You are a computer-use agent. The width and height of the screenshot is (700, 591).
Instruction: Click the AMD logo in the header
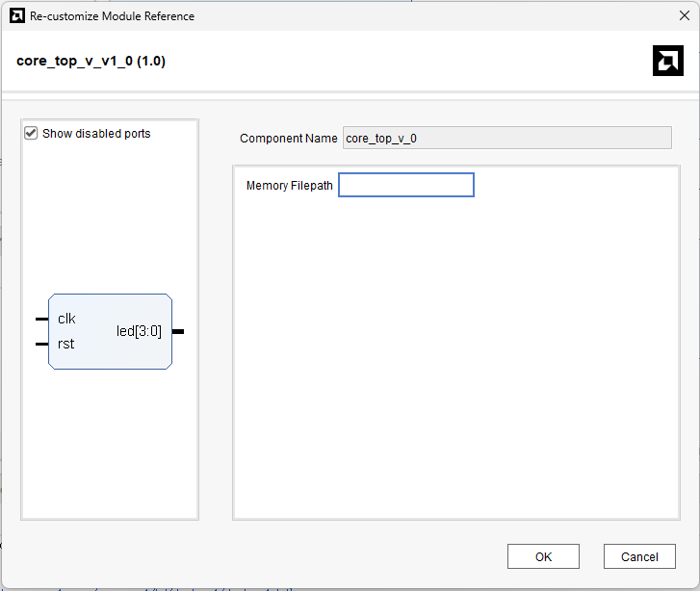click(x=667, y=61)
